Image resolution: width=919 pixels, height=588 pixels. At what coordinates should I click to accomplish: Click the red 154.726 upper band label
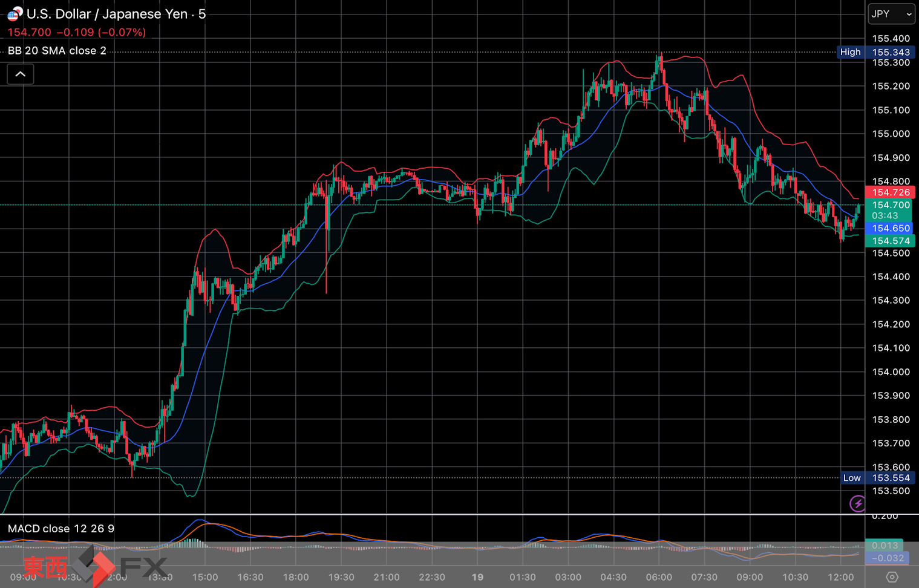[x=890, y=192]
